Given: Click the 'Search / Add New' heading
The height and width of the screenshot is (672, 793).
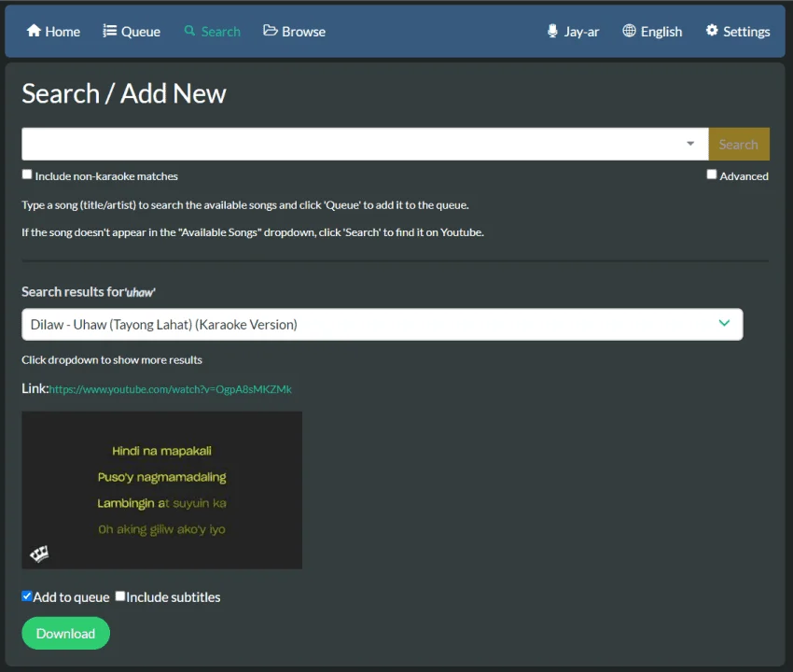Looking at the screenshot, I should [124, 93].
